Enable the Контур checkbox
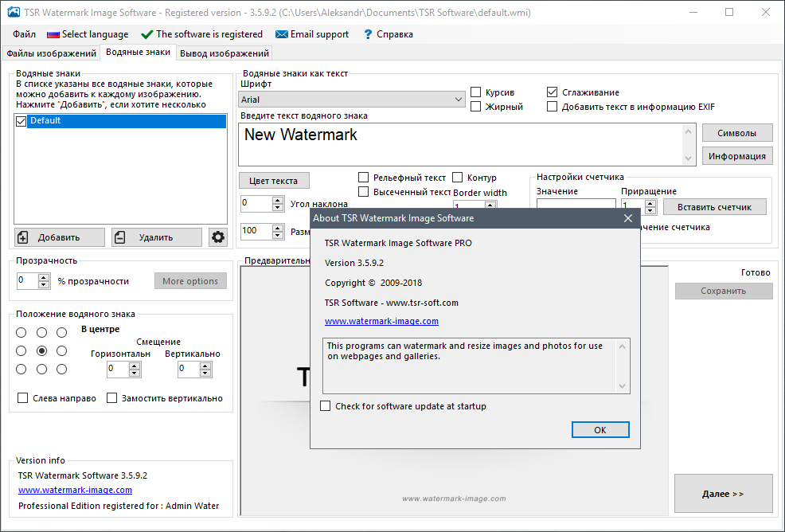Viewport: 785px width, 532px height. [457, 178]
